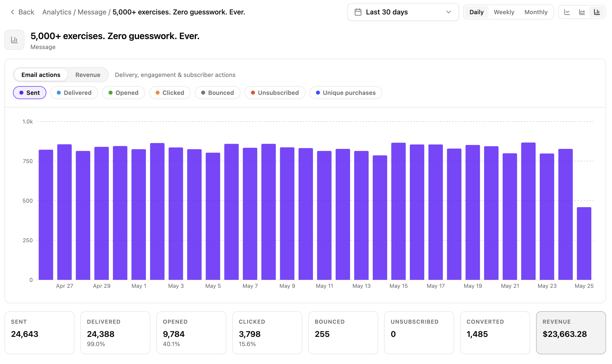This screenshot has width=612, height=364.
Task: Switch to area chart view icon
Action: pos(582,12)
